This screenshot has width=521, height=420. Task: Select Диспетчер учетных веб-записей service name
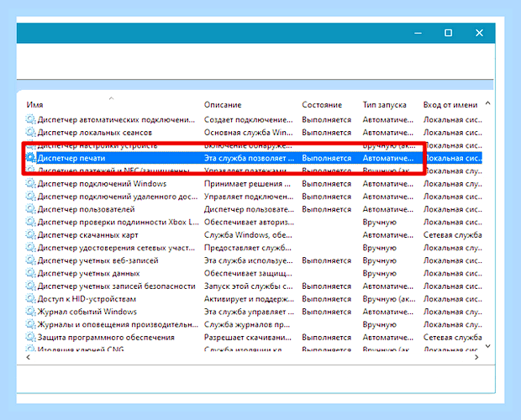click(98, 260)
